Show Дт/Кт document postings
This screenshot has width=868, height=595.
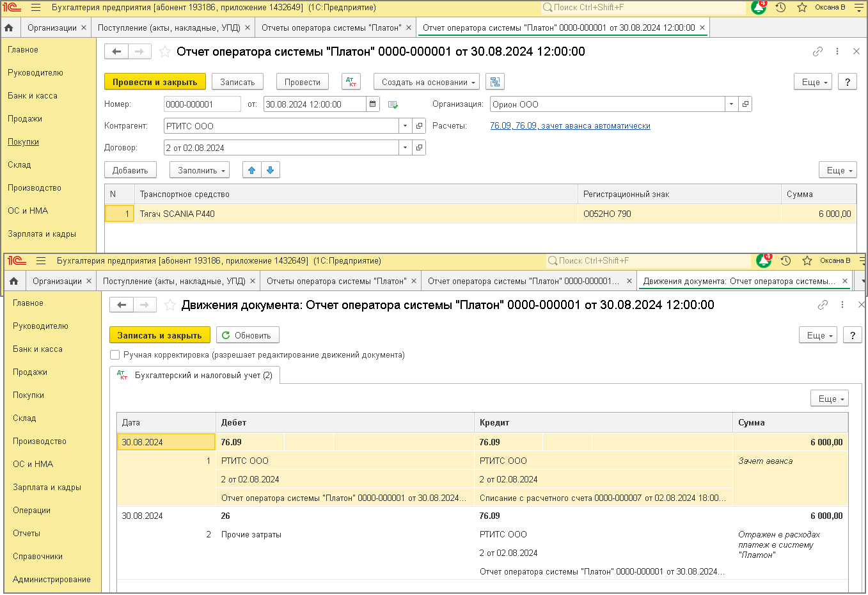pyautogui.click(x=351, y=82)
